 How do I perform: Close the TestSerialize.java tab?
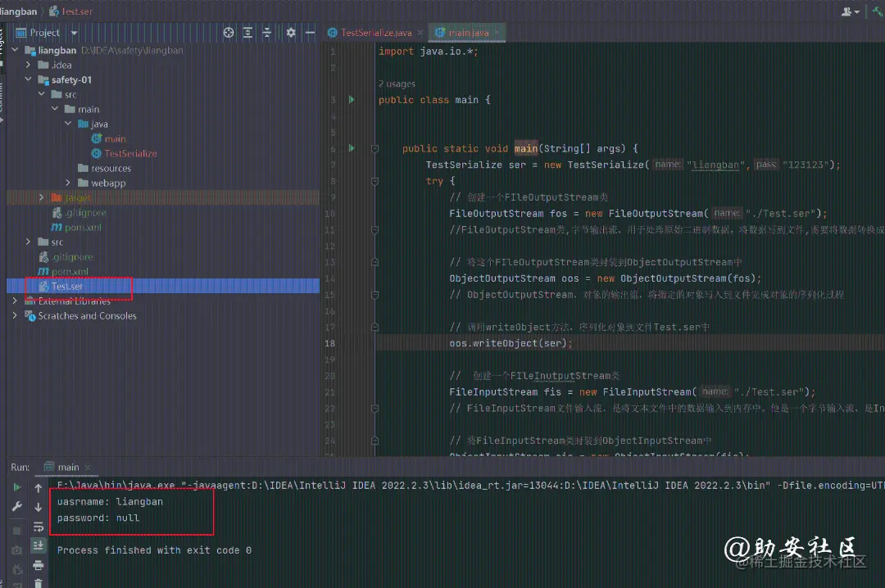pyautogui.click(x=420, y=33)
